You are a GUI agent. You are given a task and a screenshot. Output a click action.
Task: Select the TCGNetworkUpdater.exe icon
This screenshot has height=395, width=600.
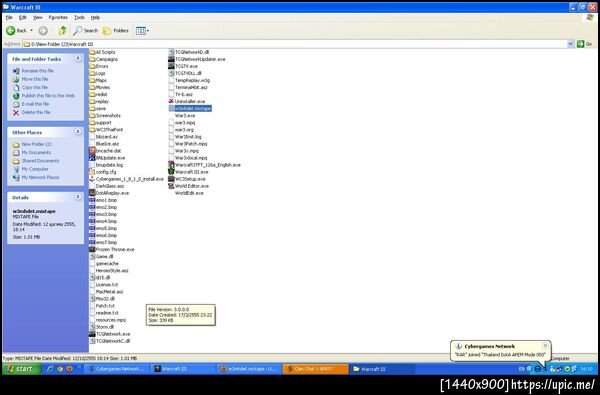coord(171,59)
